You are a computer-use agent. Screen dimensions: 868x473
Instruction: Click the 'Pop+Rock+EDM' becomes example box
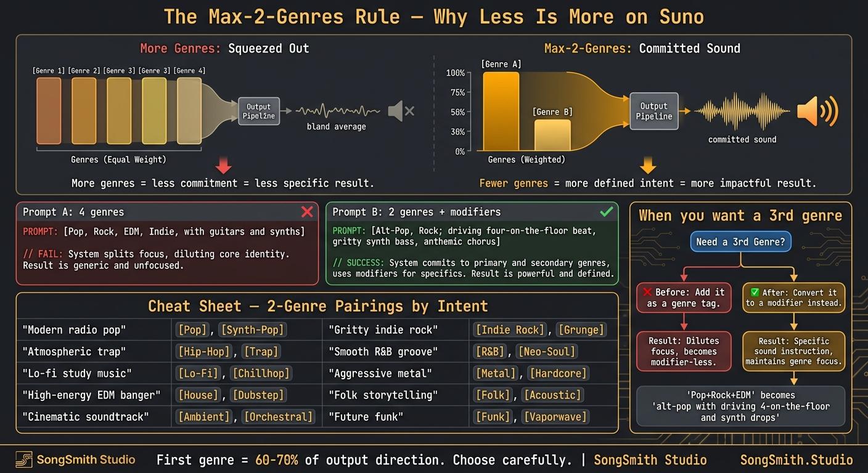(740, 406)
